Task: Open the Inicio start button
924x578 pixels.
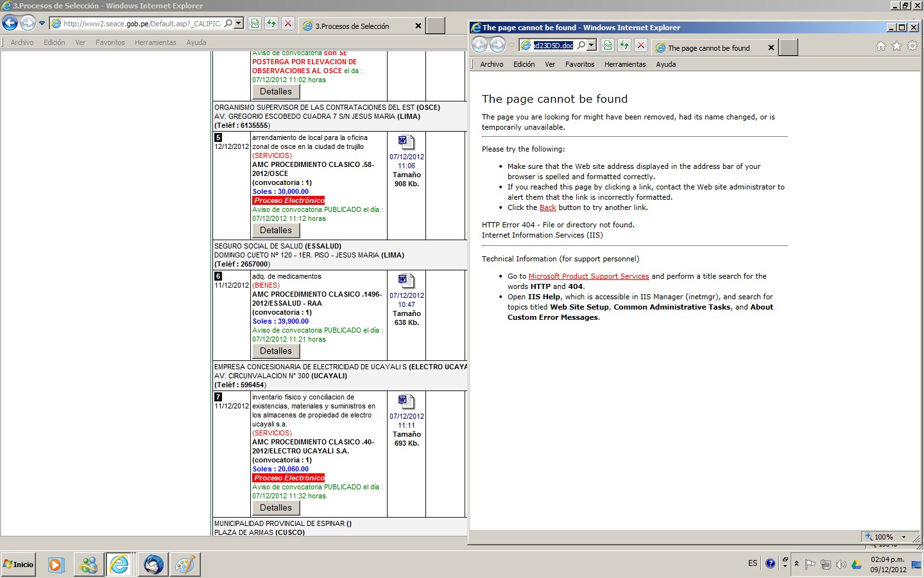Action: 19,565
